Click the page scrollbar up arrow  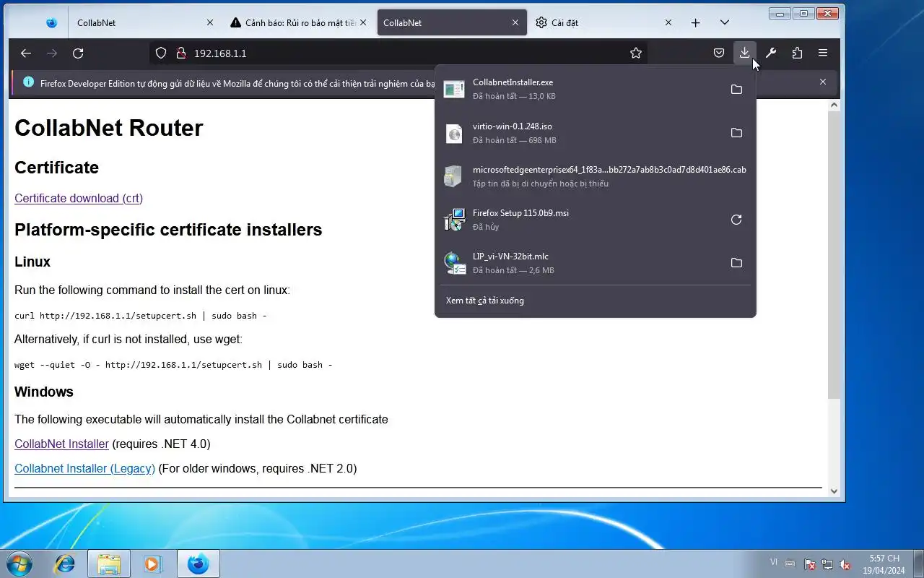pos(834,105)
